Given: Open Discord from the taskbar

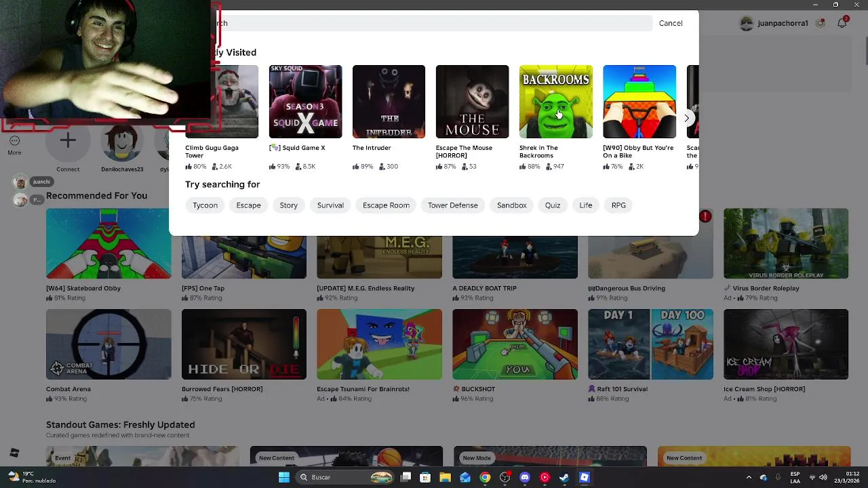Looking at the screenshot, I should [x=525, y=477].
